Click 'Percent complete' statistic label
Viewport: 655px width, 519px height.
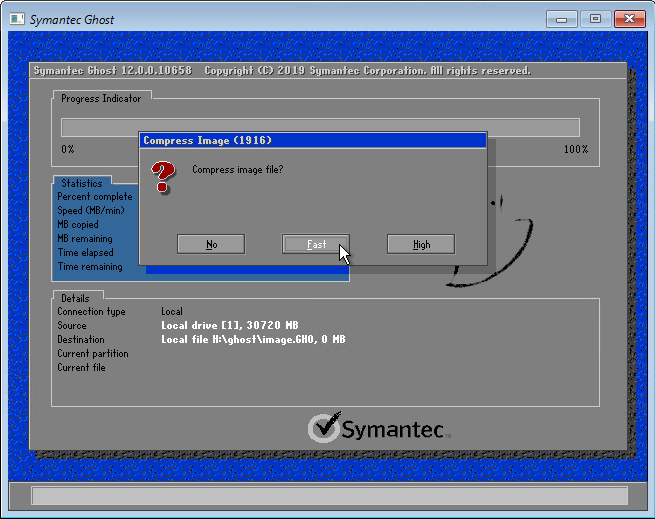[95, 196]
